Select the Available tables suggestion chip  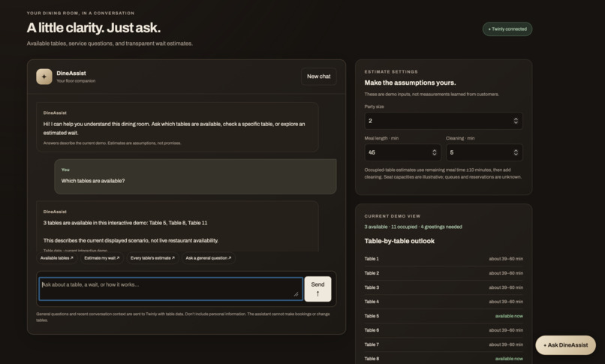click(57, 258)
